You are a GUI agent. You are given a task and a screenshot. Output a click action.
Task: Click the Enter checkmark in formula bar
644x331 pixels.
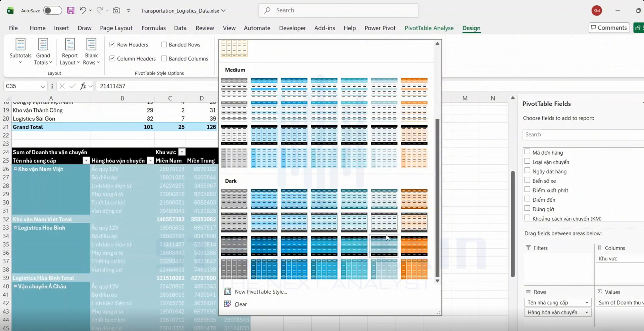pos(72,86)
